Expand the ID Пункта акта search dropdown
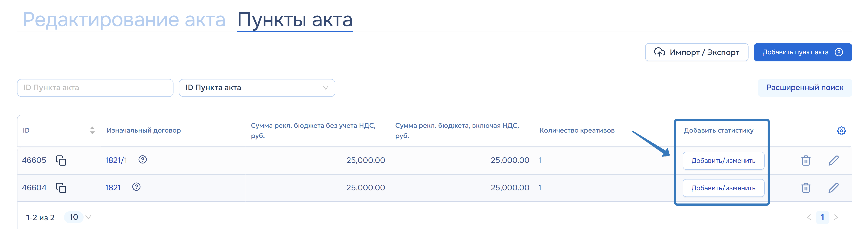 tap(257, 88)
